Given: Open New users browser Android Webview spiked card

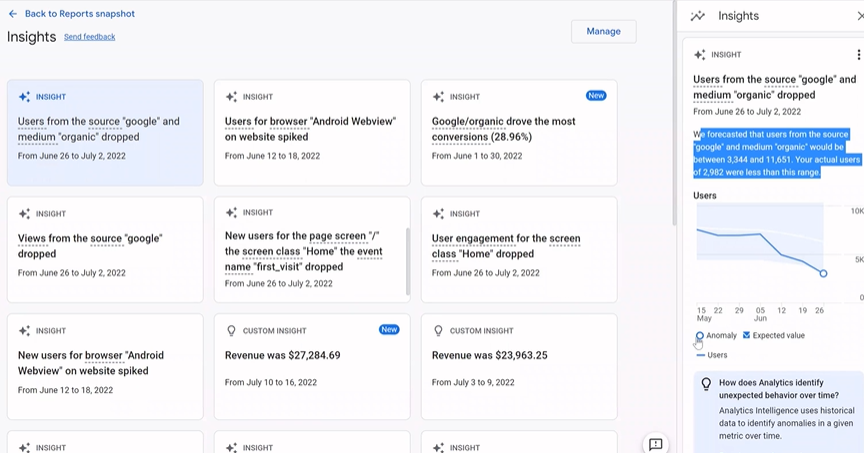Looking at the screenshot, I should click(x=105, y=367).
